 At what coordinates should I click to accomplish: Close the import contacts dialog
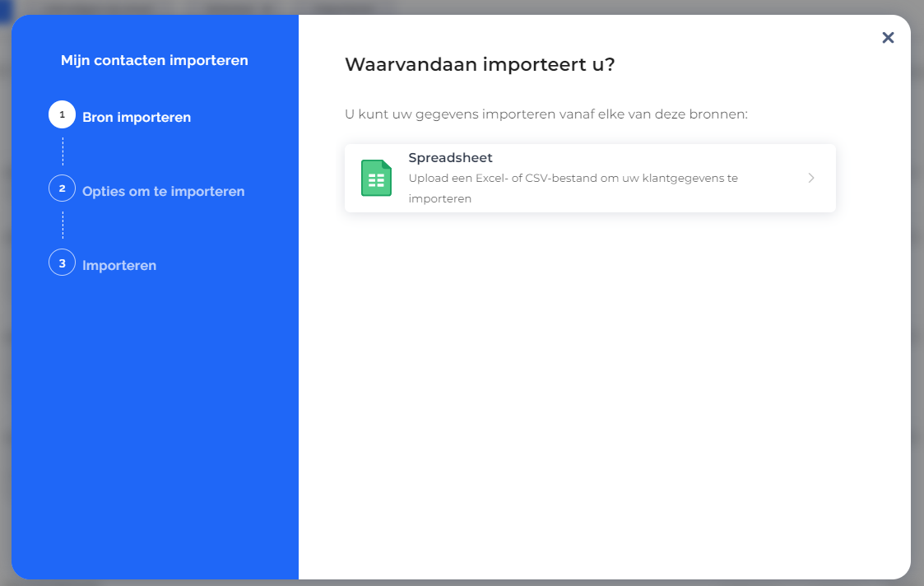pos(888,38)
